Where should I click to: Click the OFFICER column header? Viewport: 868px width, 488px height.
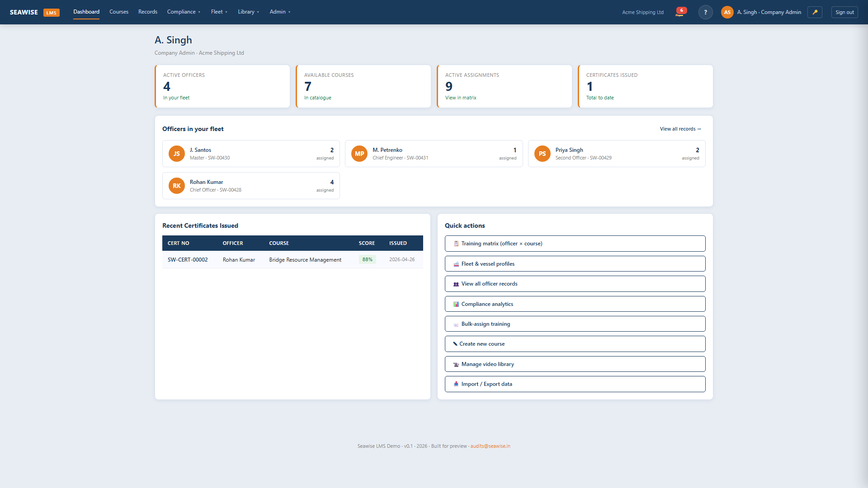coord(233,243)
